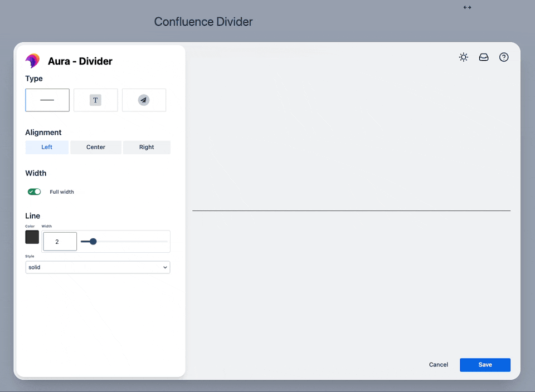Screen dimensions: 535x392
Task: Set alignment to Right
Action: click(x=147, y=147)
